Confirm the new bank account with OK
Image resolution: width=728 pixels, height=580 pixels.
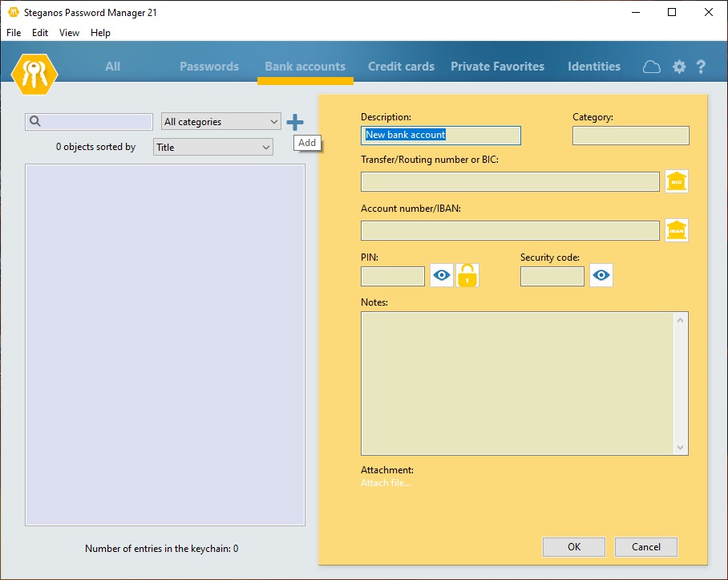(x=573, y=546)
